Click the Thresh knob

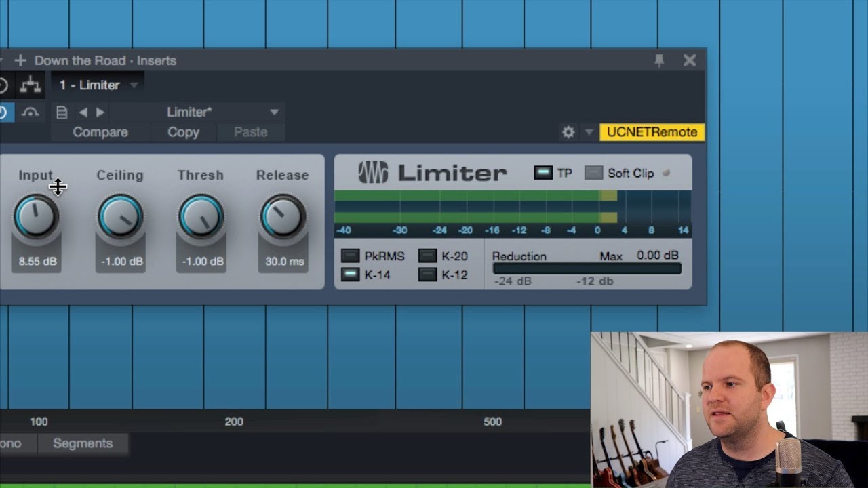[201, 217]
